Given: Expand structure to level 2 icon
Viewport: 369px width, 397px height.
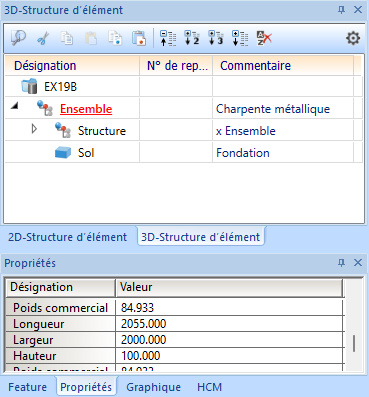Looking at the screenshot, I should tap(192, 38).
